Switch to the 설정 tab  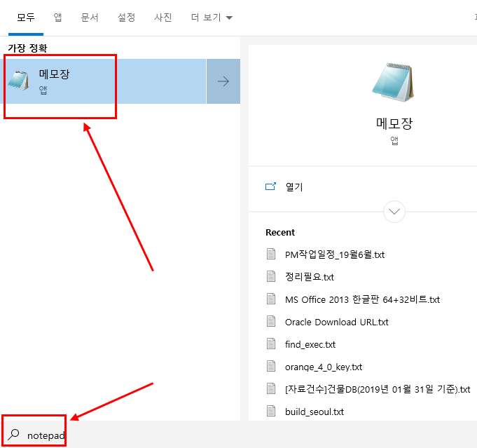point(126,18)
